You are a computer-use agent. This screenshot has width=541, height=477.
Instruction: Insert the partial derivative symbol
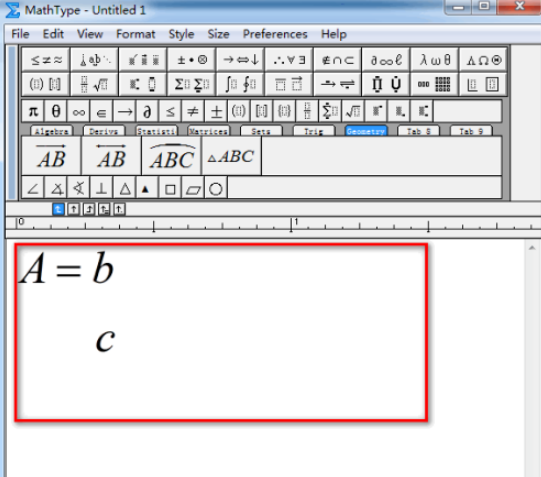tap(147, 111)
